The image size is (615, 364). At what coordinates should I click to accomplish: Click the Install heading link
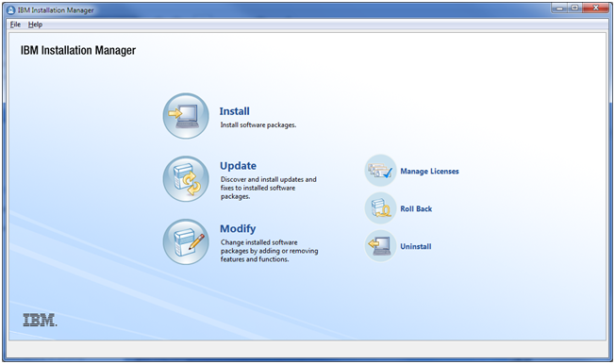(234, 111)
